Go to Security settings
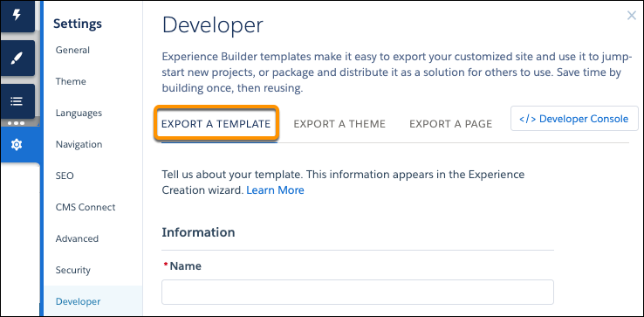644x317 pixels. pos(73,270)
